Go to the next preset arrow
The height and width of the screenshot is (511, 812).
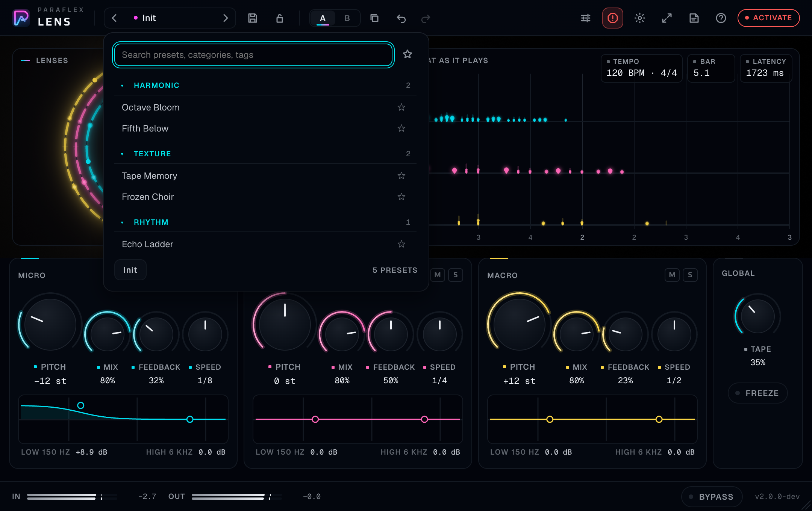(226, 18)
